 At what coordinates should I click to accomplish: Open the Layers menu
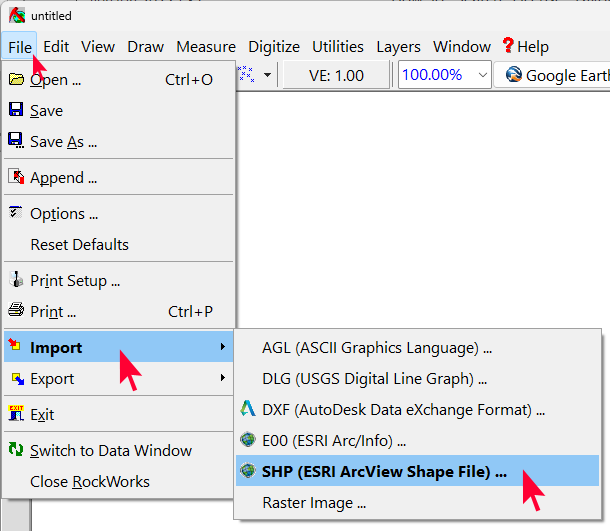pyautogui.click(x=398, y=46)
